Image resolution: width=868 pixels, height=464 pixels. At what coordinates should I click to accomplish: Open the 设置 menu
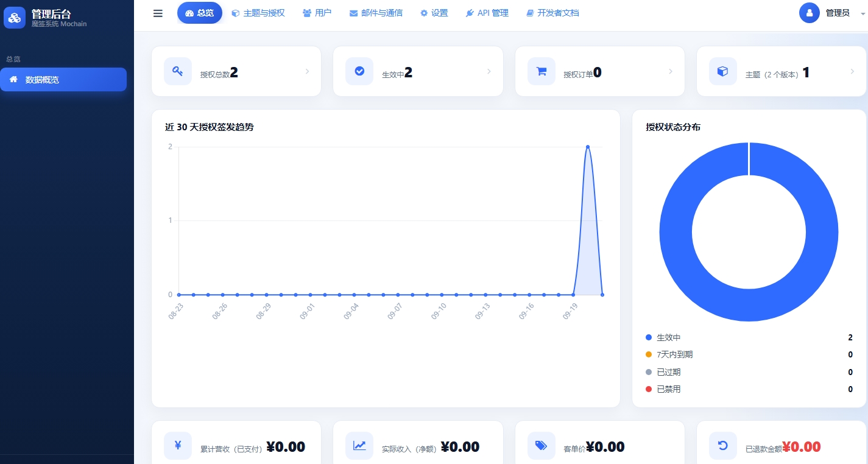point(434,13)
